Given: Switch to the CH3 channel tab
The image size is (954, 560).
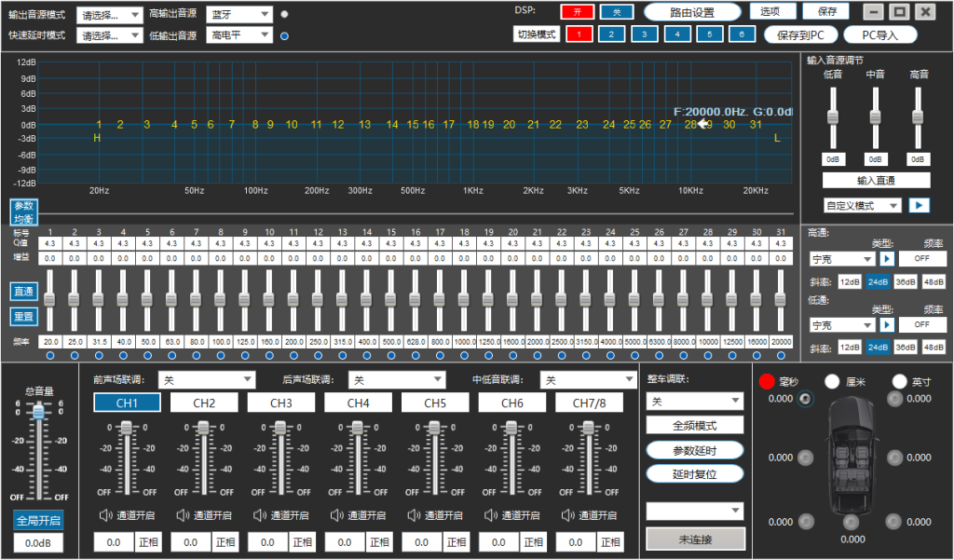Looking at the screenshot, I should coord(281,403).
